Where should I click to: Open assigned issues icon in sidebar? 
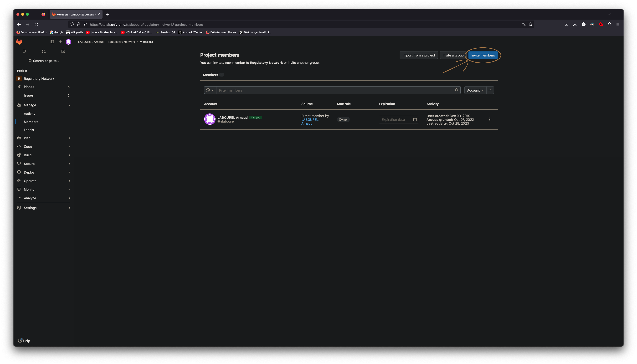coord(25,51)
